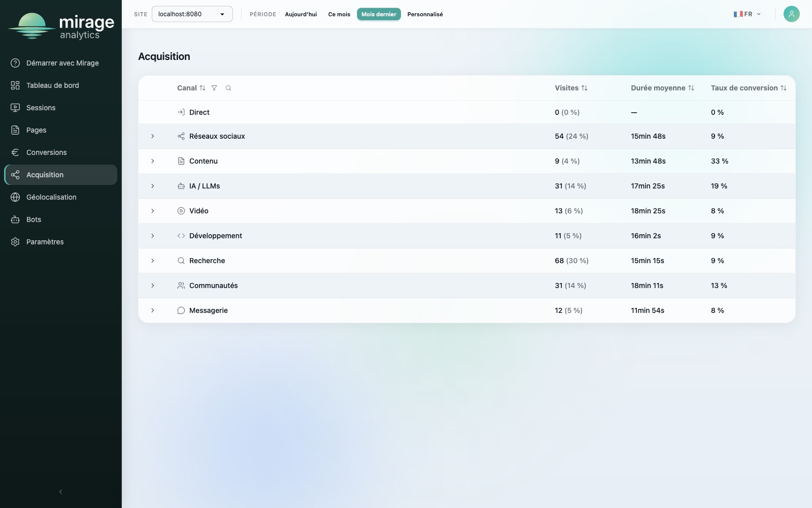Click the Vidéo play icon
This screenshot has height=508, width=812.
click(x=181, y=211)
